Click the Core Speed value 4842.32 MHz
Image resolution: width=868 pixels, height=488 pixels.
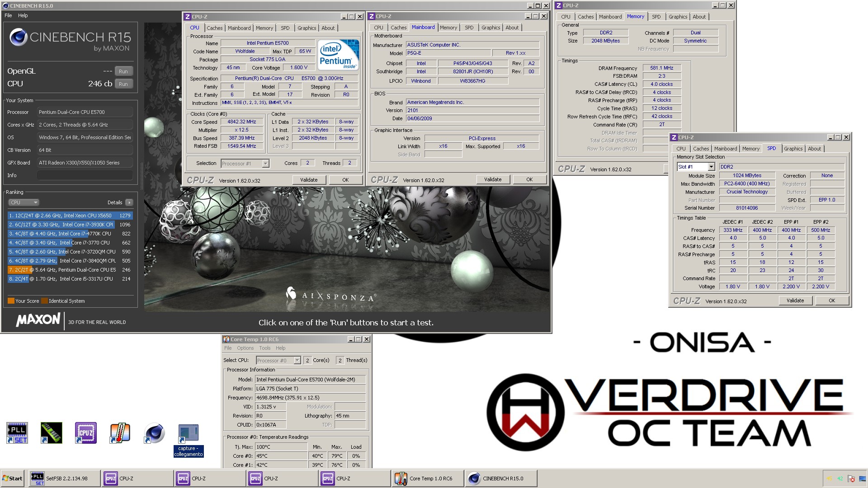(242, 122)
